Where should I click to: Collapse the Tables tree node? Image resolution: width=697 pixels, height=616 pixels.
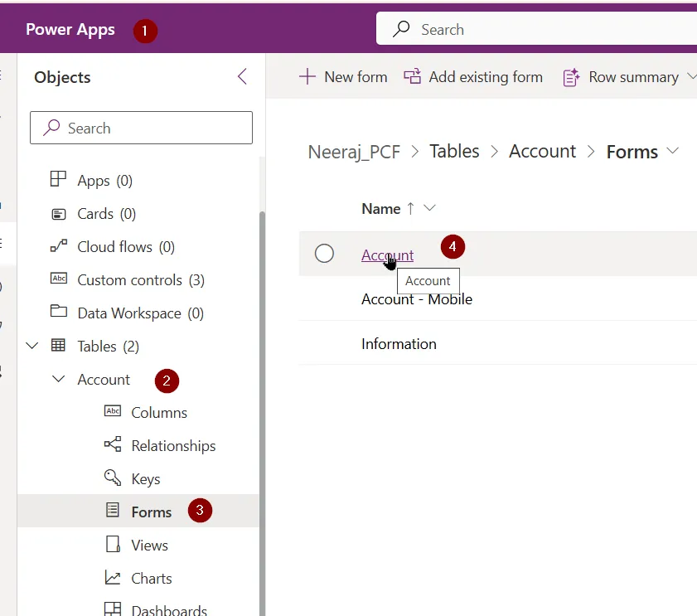[x=32, y=345]
